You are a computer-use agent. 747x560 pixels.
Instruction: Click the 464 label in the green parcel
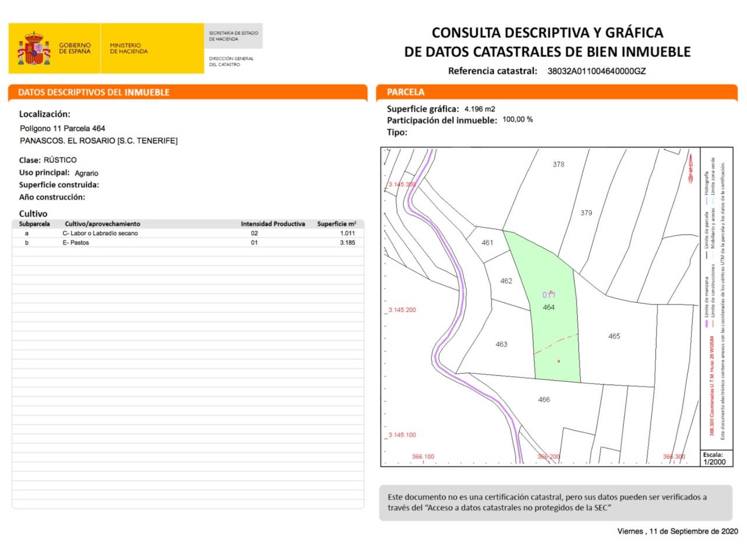click(549, 307)
